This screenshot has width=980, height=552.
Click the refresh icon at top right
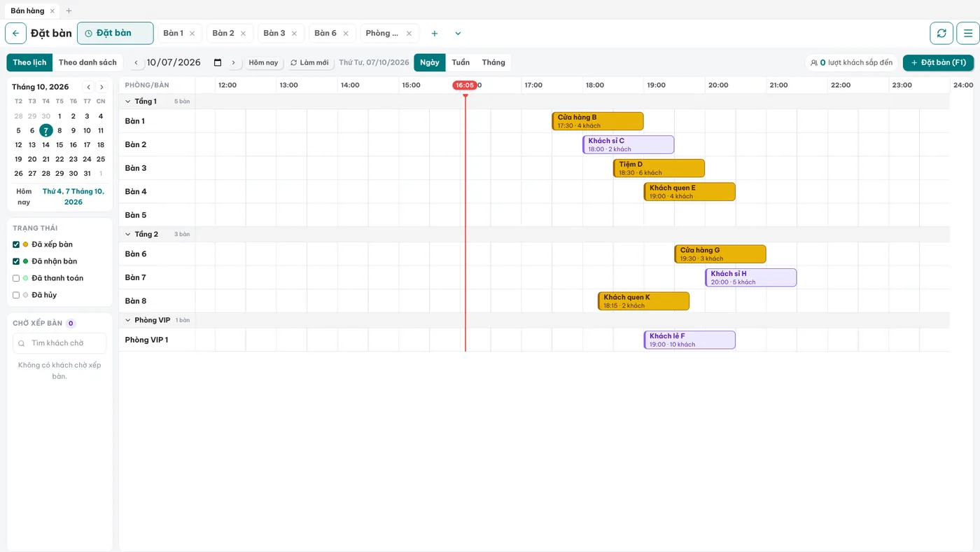tap(941, 33)
